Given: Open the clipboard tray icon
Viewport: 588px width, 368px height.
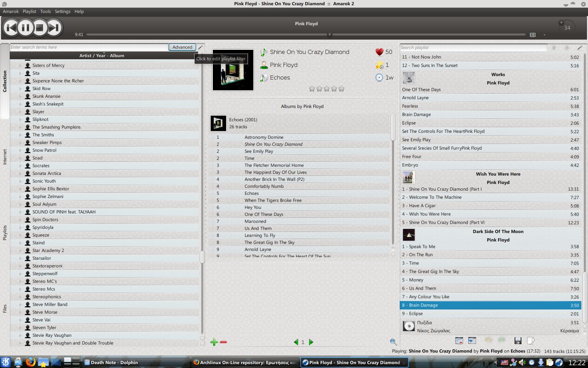Looking at the screenshot, I should click(x=549, y=362).
